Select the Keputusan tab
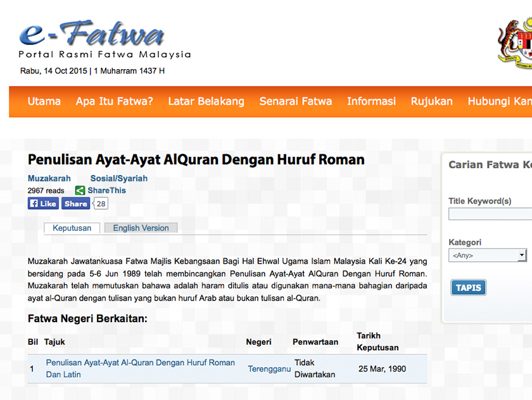 tap(72, 228)
